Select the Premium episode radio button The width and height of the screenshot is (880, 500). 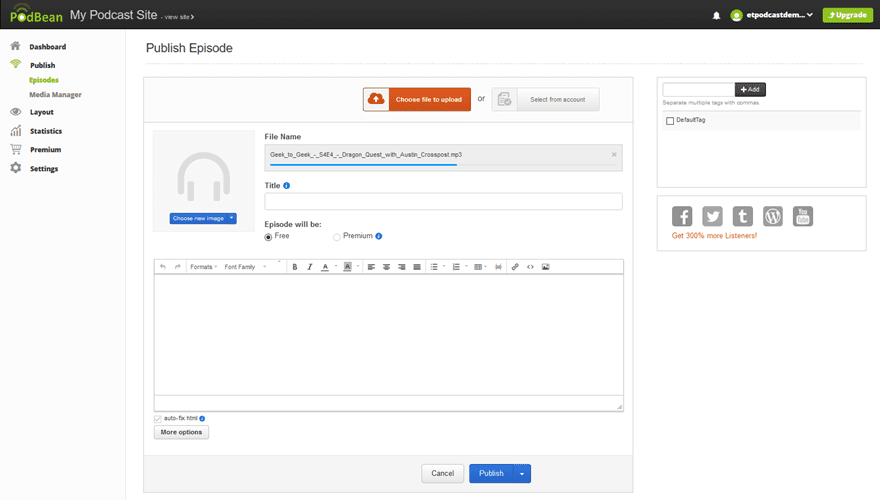337,237
